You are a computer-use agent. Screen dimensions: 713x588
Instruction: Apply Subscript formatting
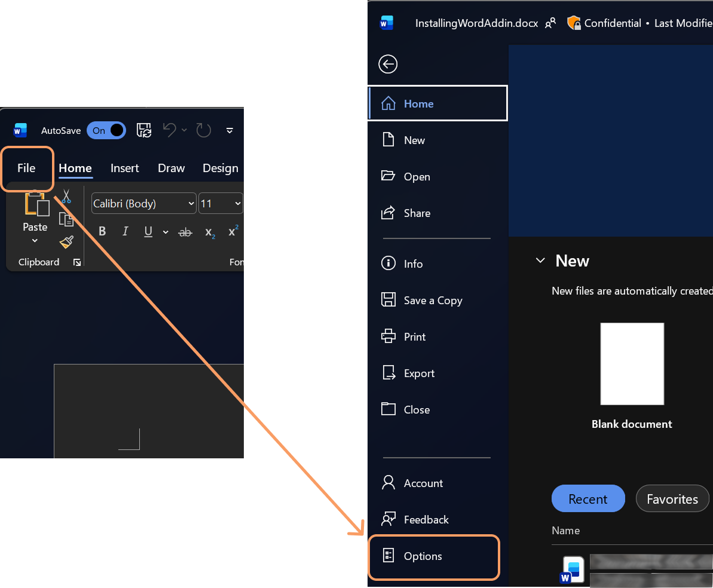click(209, 232)
